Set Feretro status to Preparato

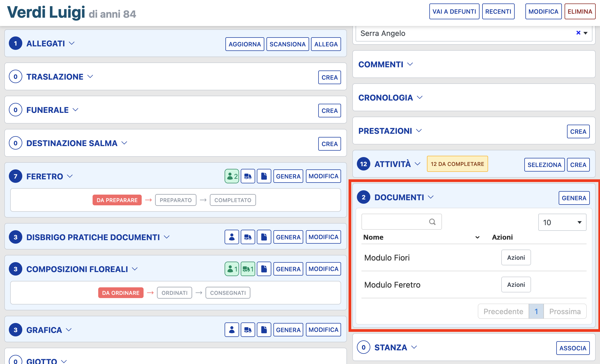175,200
